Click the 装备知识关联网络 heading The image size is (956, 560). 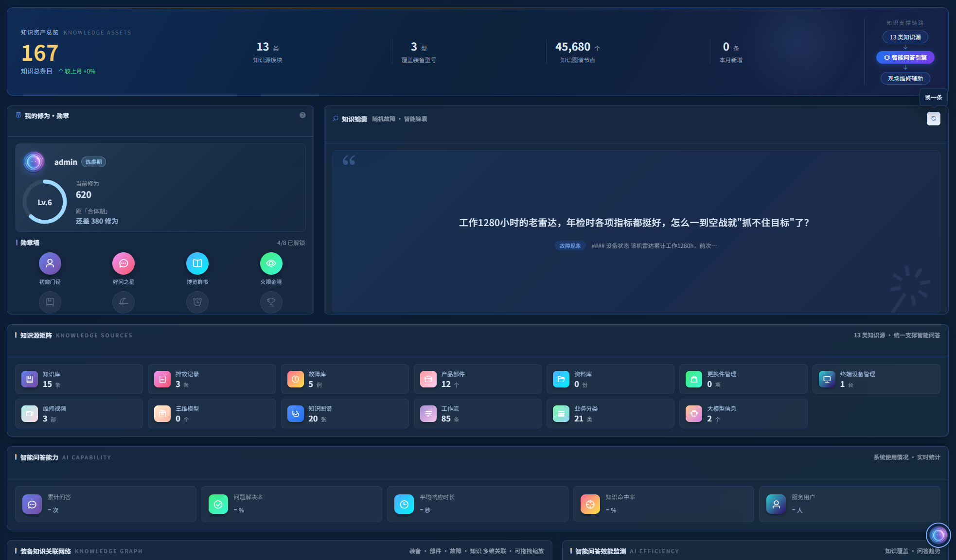[x=46, y=551]
